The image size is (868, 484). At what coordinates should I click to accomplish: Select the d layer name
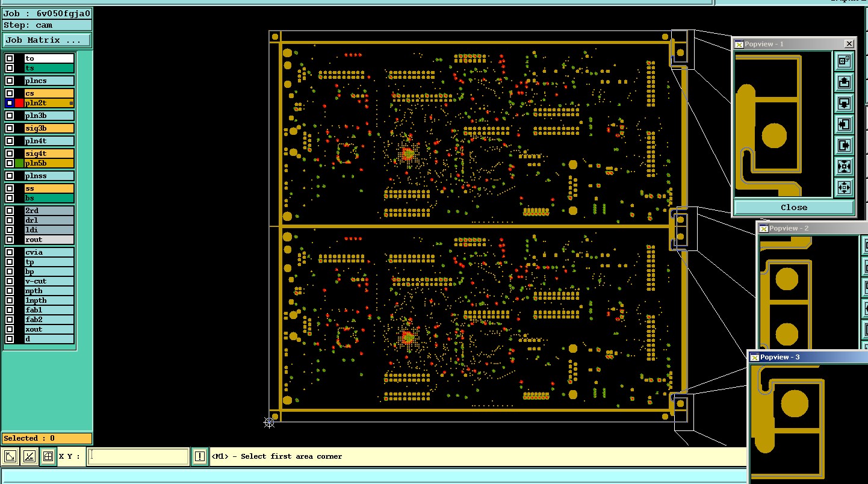(49, 339)
